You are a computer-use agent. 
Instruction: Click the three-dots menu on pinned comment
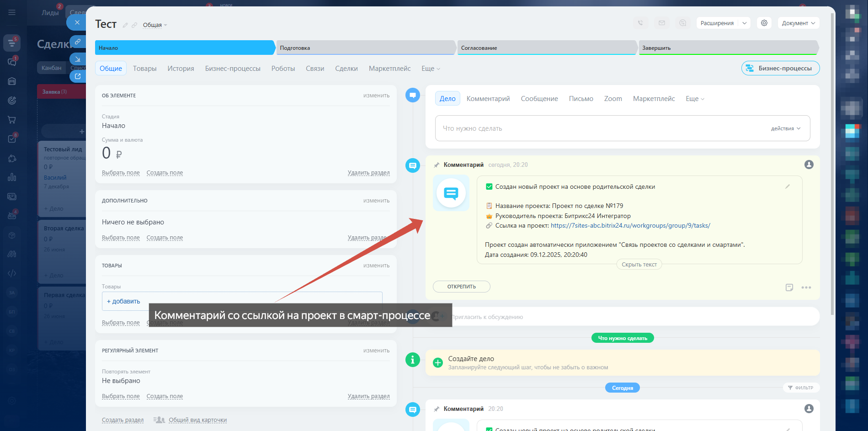coord(806,287)
